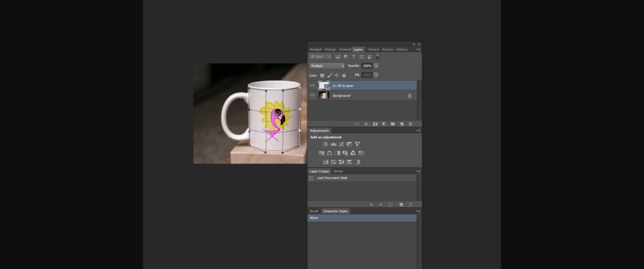The width and height of the screenshot is (644, 269).
Task: Add an Exposure adjustment
Action: tap(349, 144)
